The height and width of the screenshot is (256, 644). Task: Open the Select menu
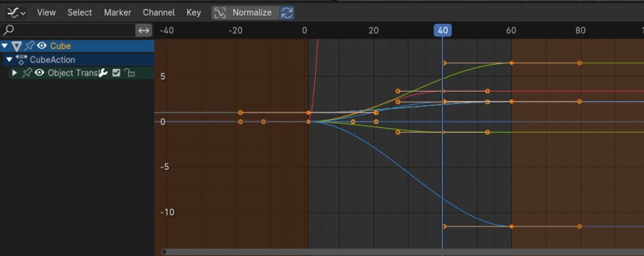[x=80, y=13]
